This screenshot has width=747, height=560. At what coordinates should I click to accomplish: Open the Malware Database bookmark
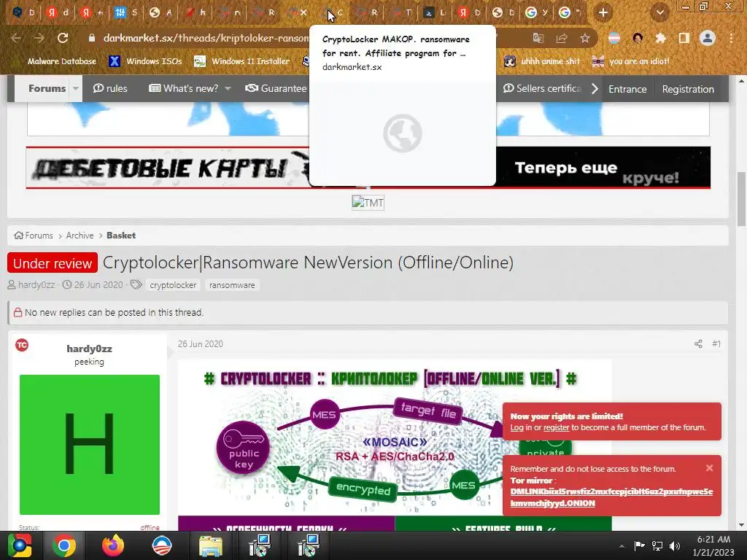pyautogui.click(x=62, y=61)
